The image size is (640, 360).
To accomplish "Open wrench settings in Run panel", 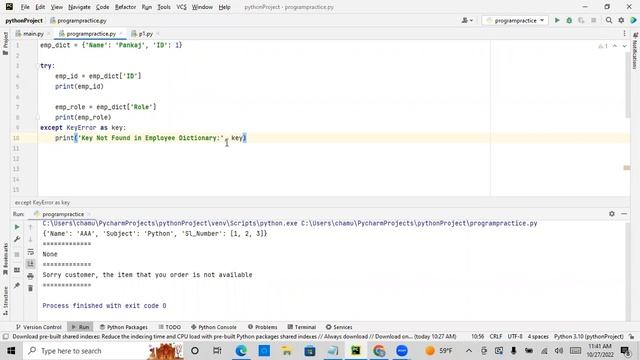I will (x=17, y=239).
